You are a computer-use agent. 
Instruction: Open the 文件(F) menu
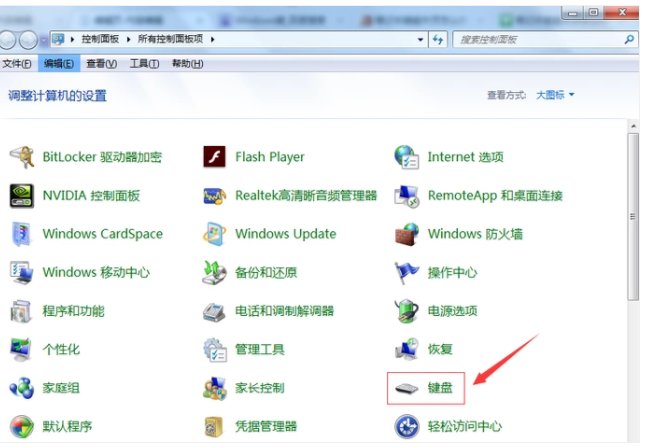(x=19, y=64)
